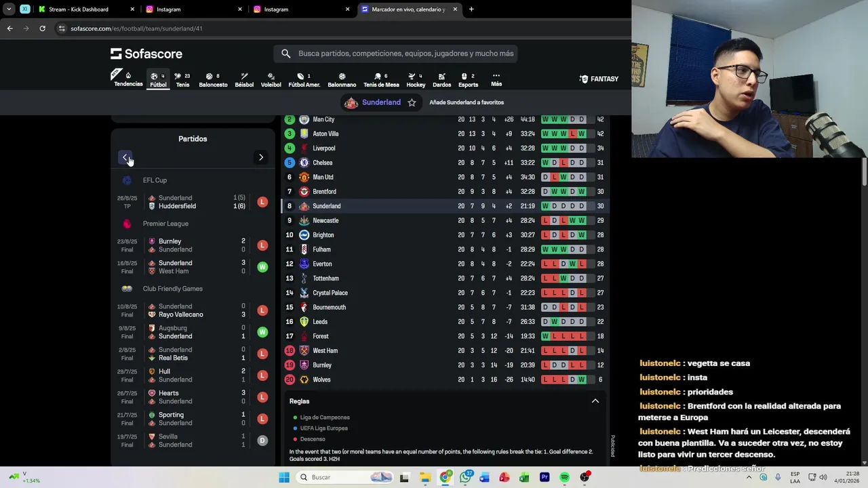Viewport: 868px width, 488px height.
Task: Open the Fútbol Amer. sport category
Action: tap(304, 79)
